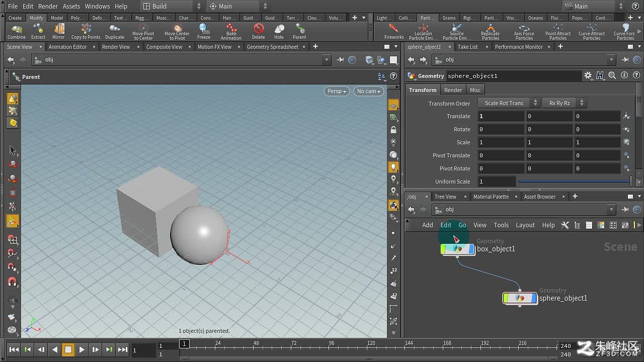Click the Translate X input field

click(x=501, y=116)
